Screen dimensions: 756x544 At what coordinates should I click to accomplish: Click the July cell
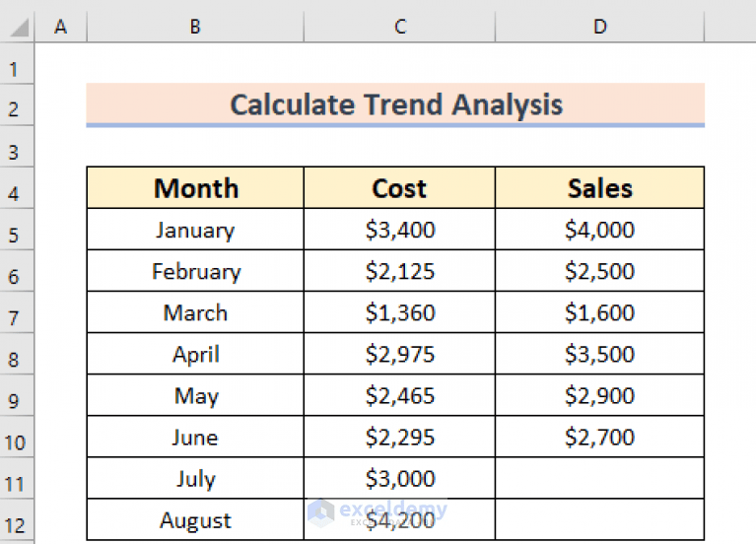pos(195,478)
